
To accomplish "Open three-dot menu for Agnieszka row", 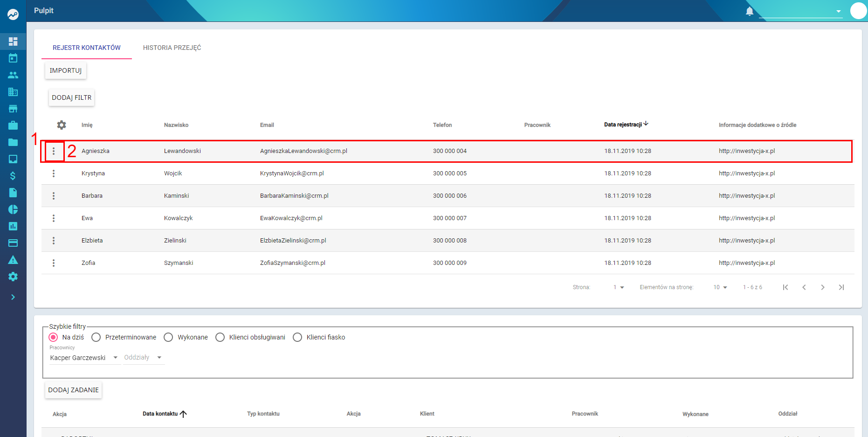I will coord(54,151).
